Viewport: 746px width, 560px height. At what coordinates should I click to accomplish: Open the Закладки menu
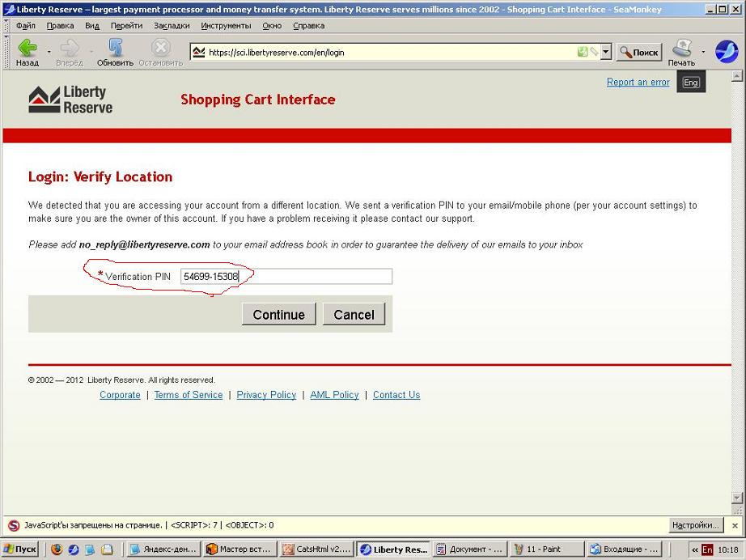click(x=172, y=26)
